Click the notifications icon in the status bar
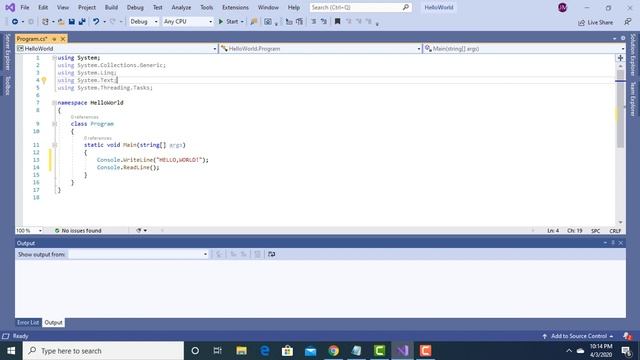This screenshot has width=640, height=360. pos(628,336)
